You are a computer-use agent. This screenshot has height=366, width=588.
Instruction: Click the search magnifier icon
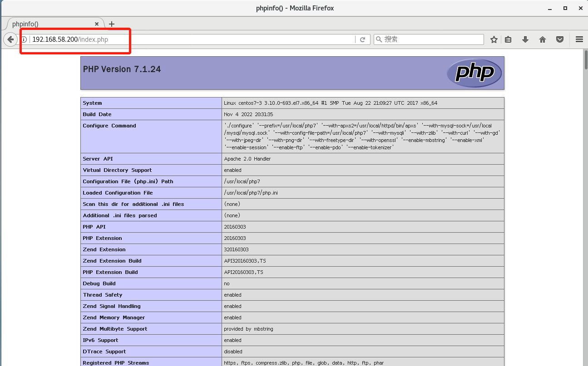pos(379,39)
